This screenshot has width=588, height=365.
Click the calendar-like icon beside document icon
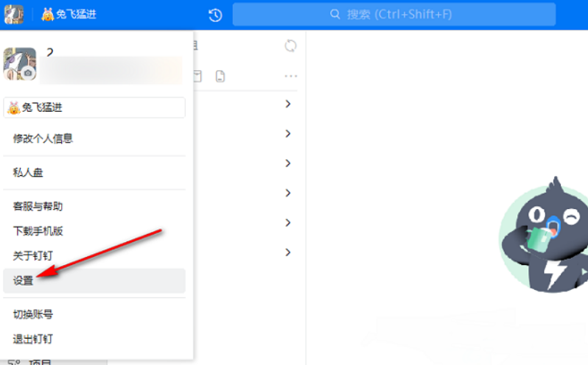(x=197, y=77)
